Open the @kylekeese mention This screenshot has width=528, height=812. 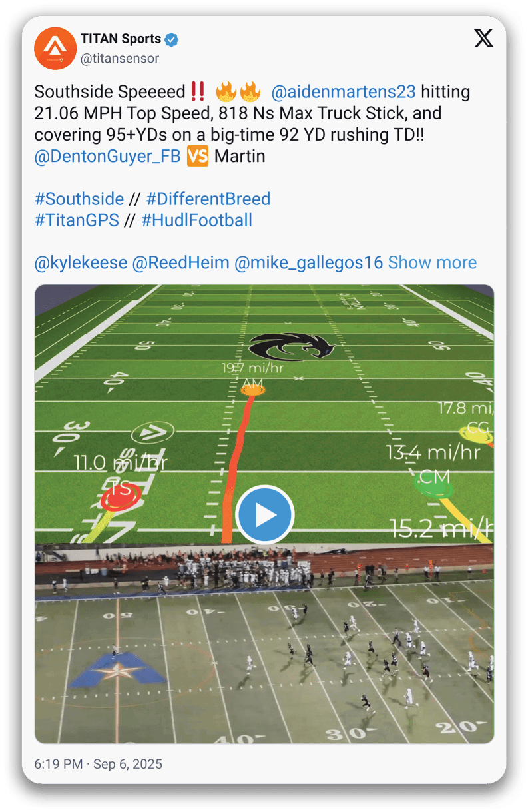81,263
